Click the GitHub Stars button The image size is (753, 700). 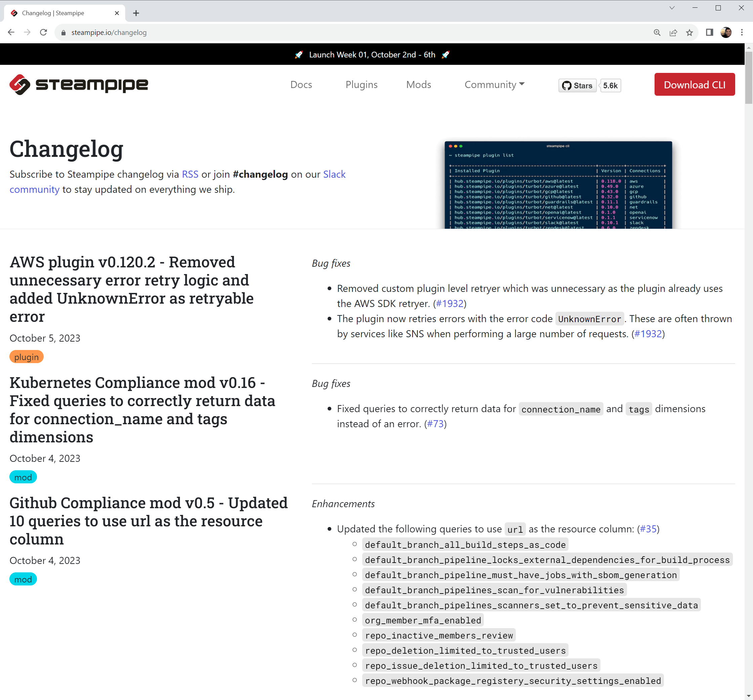(578, 86)
